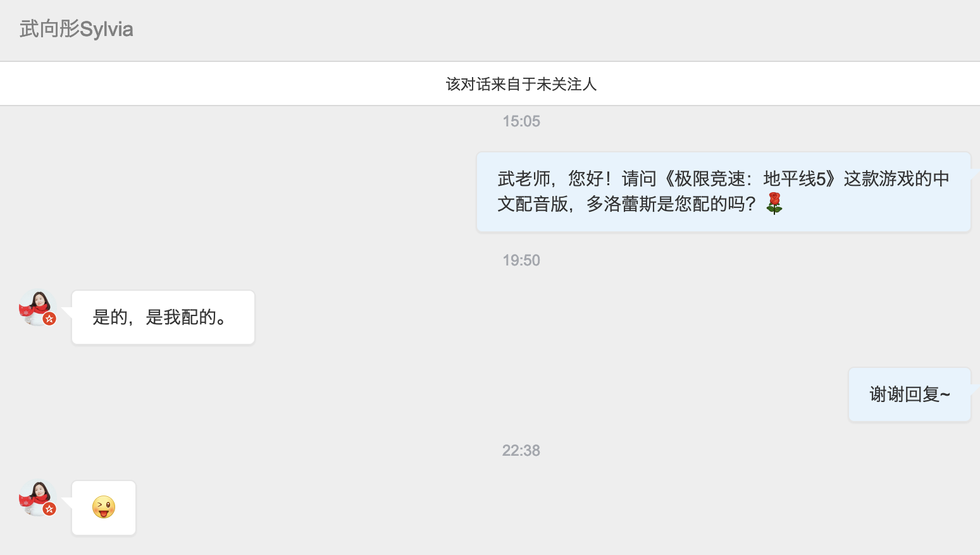Image resolution: width=980 pixels, height=555 pixels.
Task: Click the 19:50 timestamp
Action: point(521,260)
